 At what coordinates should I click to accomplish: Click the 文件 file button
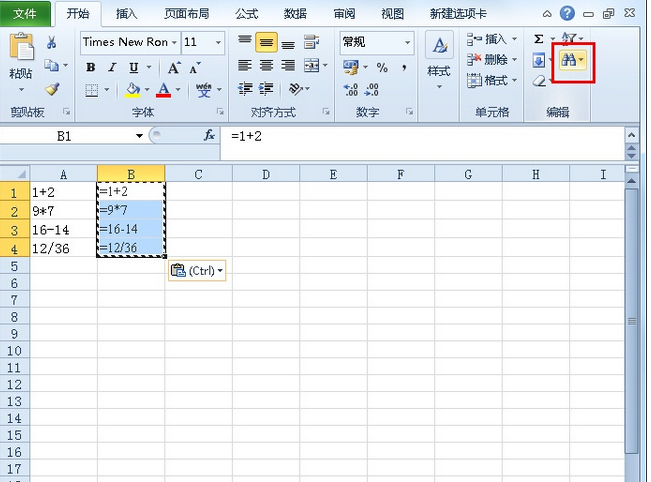pos(24,14)
